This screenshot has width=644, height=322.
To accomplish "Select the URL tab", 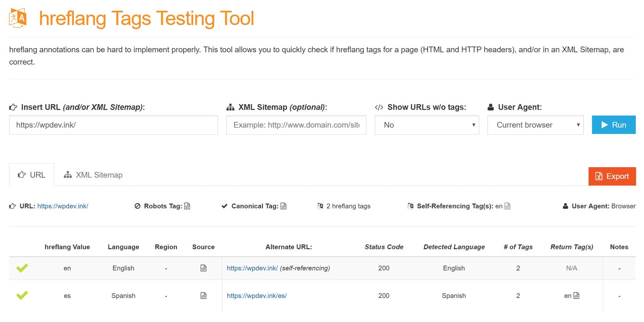I will point(32,174).
